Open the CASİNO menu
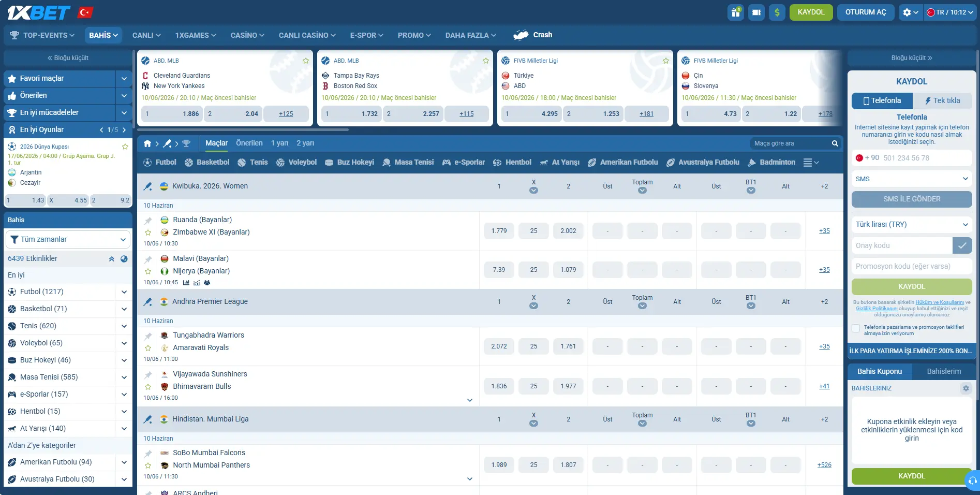This screenshot has height=495, width=980. coord(247,35)
